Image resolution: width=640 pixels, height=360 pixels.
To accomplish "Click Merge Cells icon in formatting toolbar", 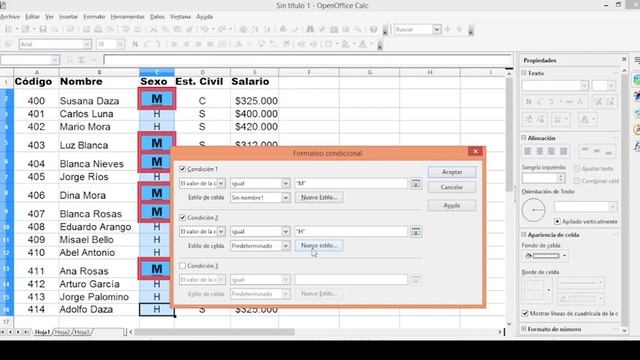I will [222, 44].
